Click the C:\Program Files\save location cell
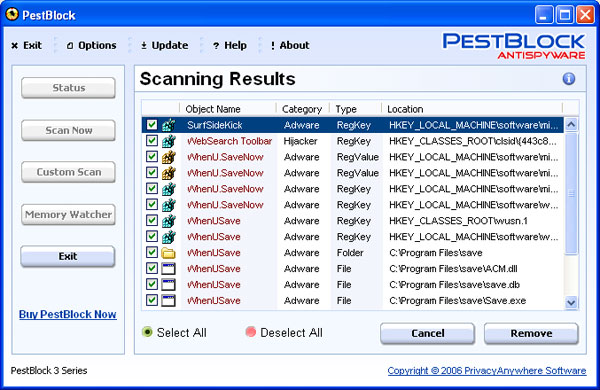 435,253
